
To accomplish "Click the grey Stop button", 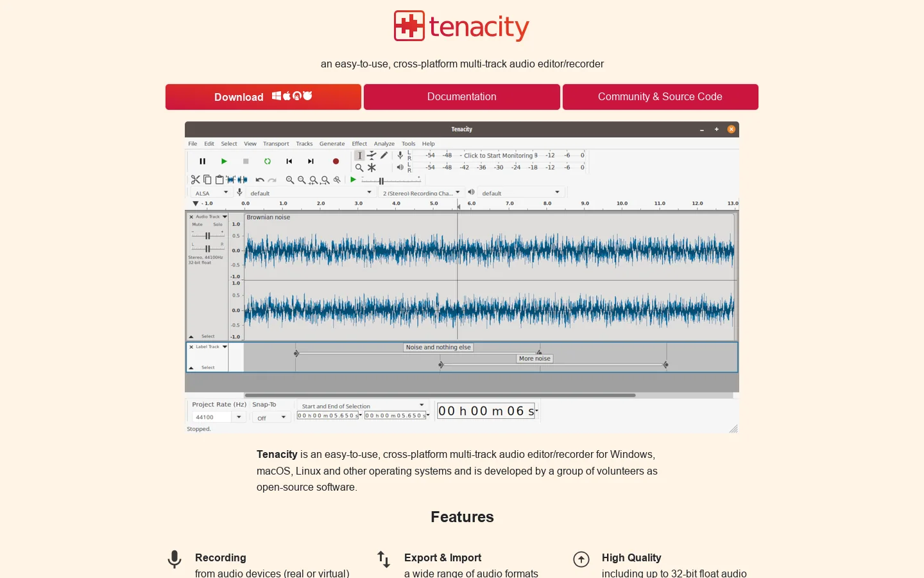I will [x=246, y=161].
